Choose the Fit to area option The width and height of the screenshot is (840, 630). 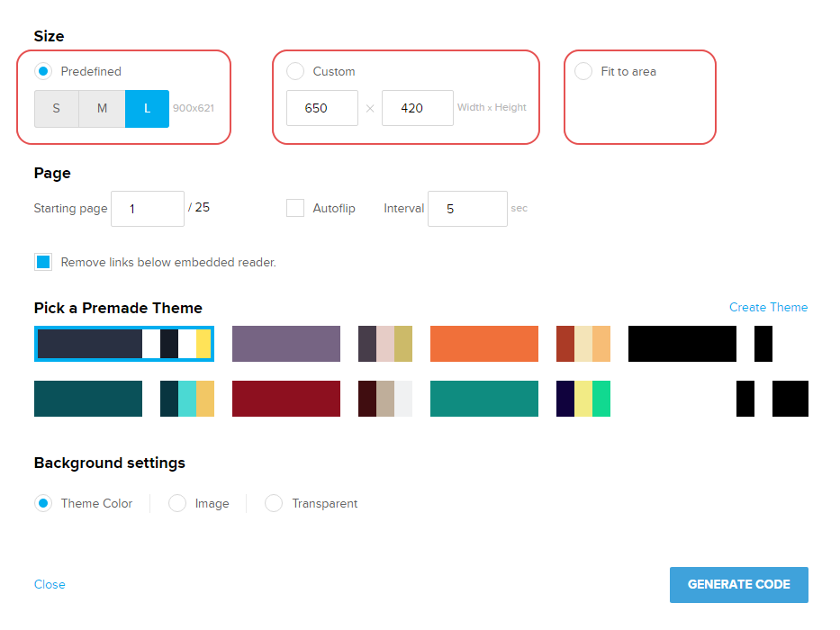coord(583,71)
